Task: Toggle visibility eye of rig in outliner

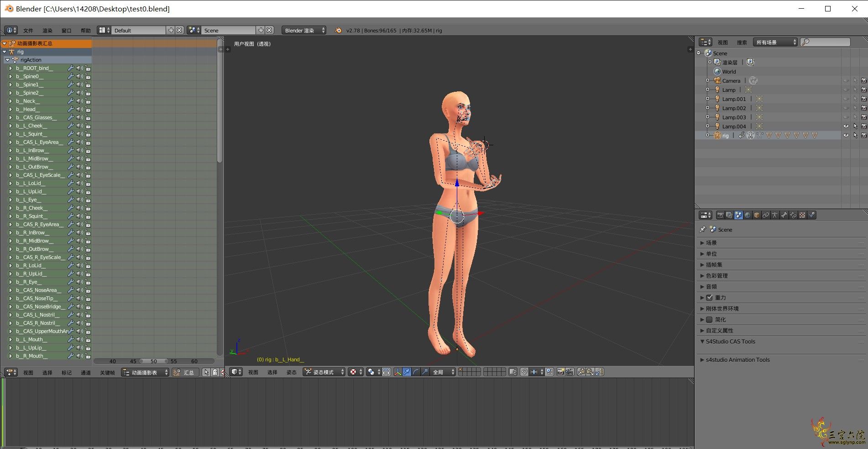Action: (846, 135)
